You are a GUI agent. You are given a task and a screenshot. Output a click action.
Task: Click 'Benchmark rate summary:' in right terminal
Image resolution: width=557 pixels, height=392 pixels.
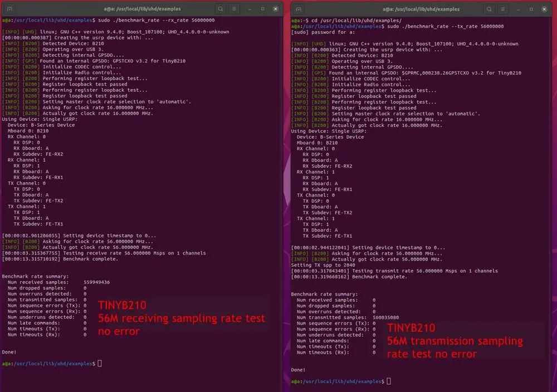(325, 294)
